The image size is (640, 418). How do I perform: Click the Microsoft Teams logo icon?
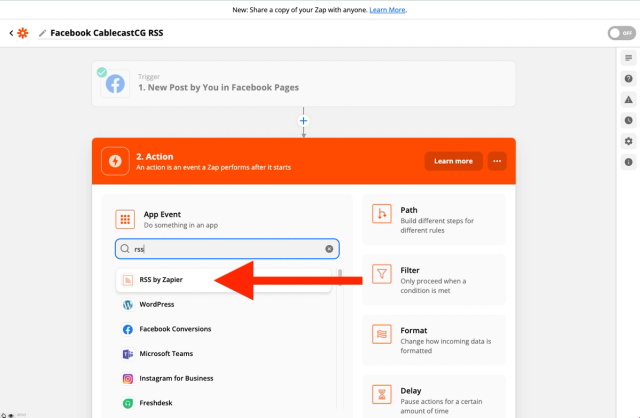coord(128,354)
